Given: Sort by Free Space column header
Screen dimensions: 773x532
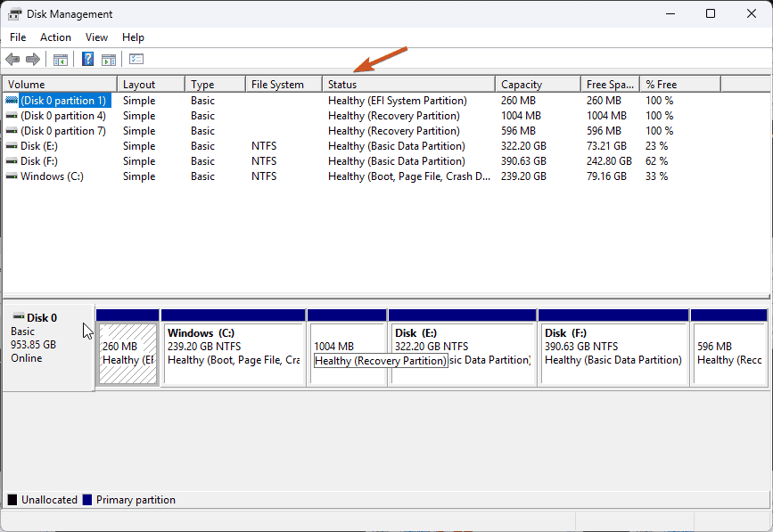Looking at the screenshot, I should coord(611,85).
